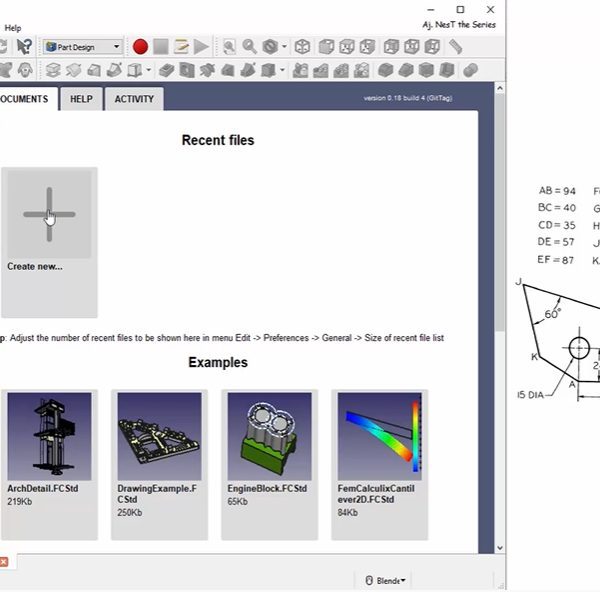Open the Part Design workbench dropdown
This screenshot has width=600, height=592.
82,47
